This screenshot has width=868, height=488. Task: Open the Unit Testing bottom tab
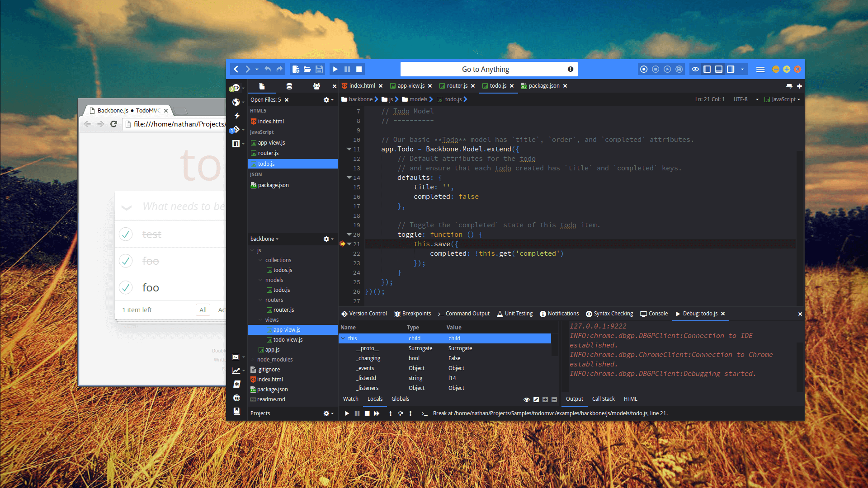point(514,314)
